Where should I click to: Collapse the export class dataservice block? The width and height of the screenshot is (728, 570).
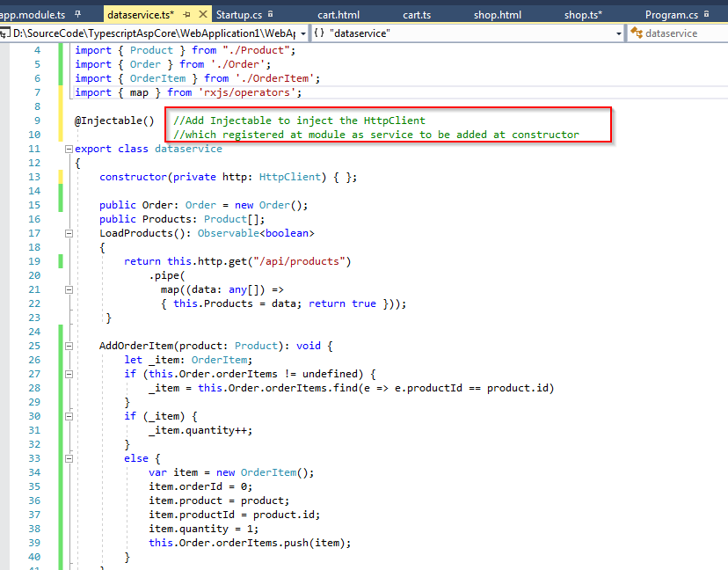tap(69, 150)
